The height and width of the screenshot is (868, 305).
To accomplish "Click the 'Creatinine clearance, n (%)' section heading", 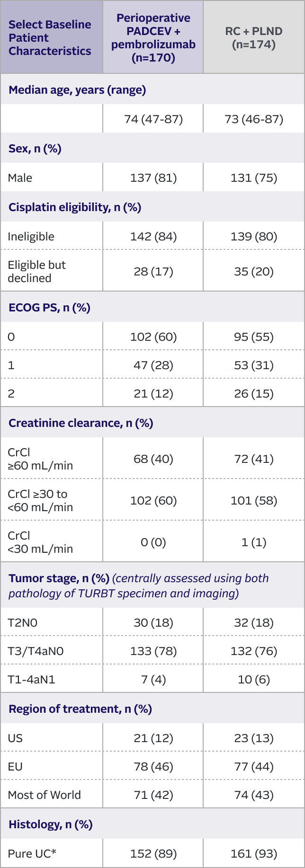I will tap(81, 423).
